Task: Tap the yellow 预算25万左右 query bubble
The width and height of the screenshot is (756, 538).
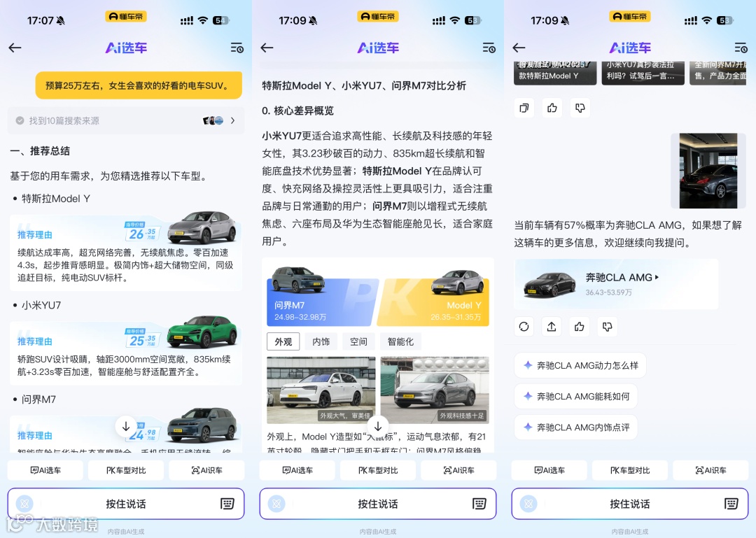Action: click(139, 85)
